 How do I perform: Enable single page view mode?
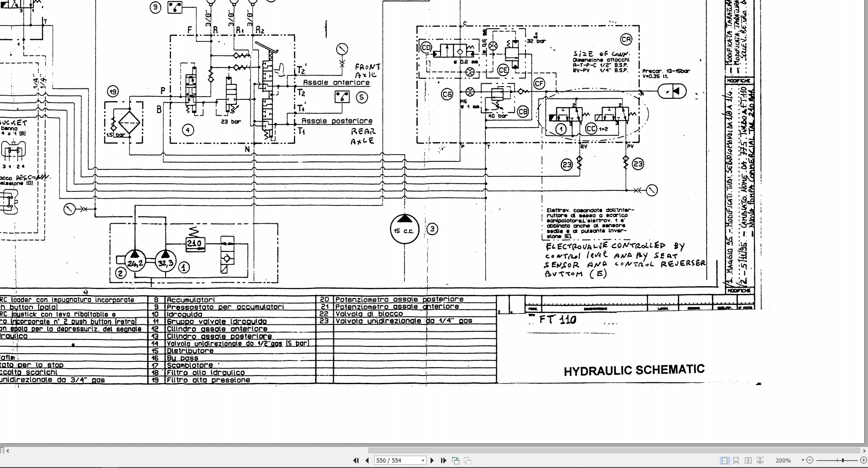coord(724,461)
